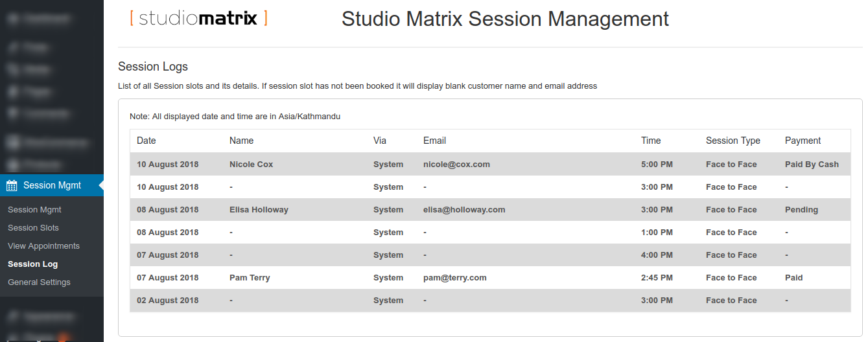This screenshot has height=342, width=868.
Task: Click the studiomatrix logo
Action: (x=198, y=17)
